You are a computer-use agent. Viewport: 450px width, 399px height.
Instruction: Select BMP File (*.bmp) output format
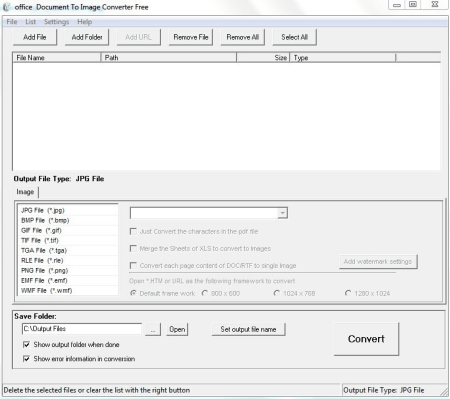[68, 220]
